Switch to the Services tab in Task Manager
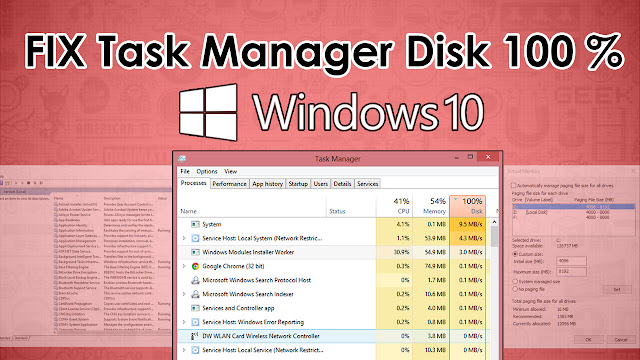 [367, 184]
